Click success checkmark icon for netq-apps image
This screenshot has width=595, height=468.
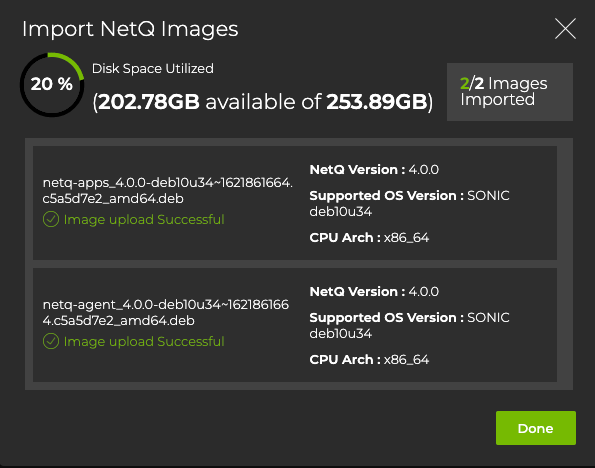tap(51, 219)
